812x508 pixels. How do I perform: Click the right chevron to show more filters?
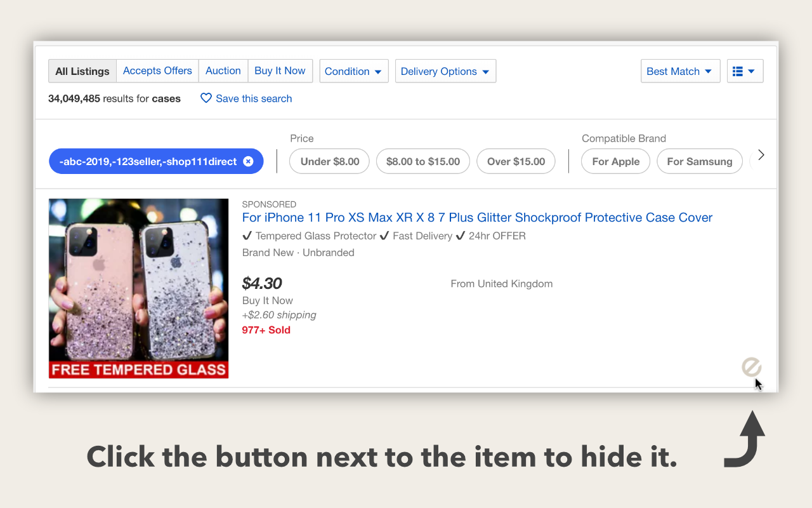pos(761,155)
